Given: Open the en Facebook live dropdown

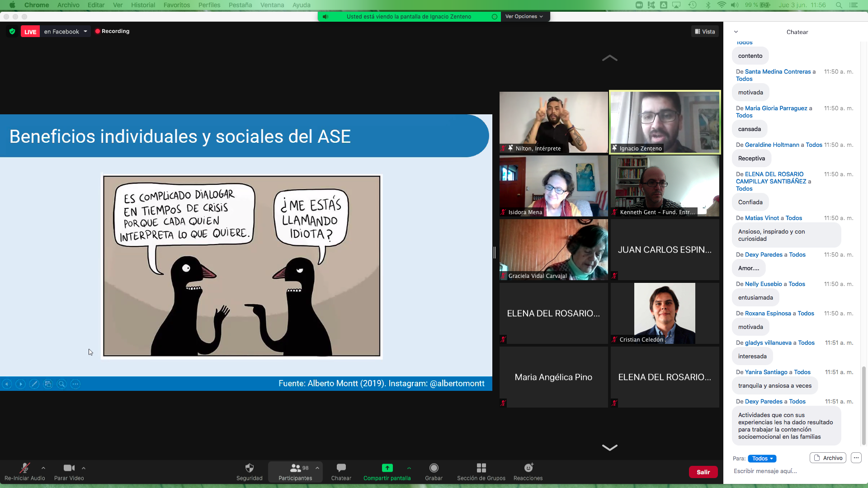Looking at the screenshot, I should 66,32.
